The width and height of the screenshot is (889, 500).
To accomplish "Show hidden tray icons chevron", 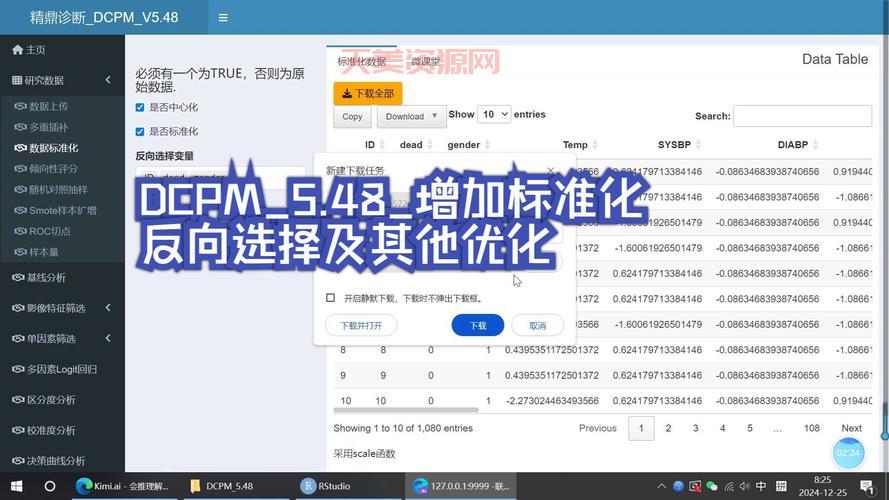I will pos(662,486).
